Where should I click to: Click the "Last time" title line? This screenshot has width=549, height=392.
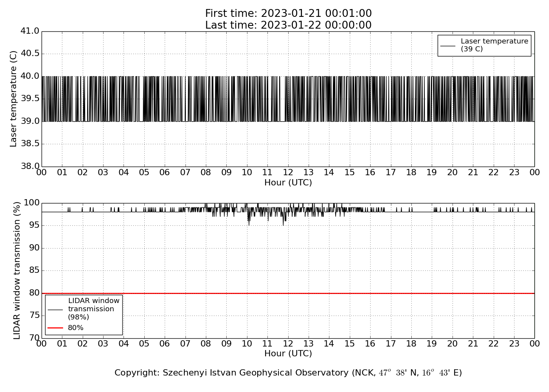coord(288,25)
